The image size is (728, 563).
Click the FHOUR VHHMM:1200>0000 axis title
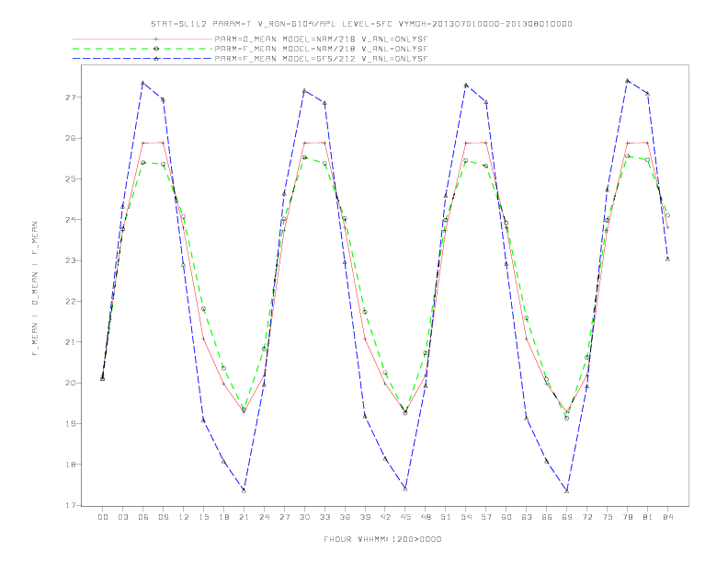click(x=382, y=539)
